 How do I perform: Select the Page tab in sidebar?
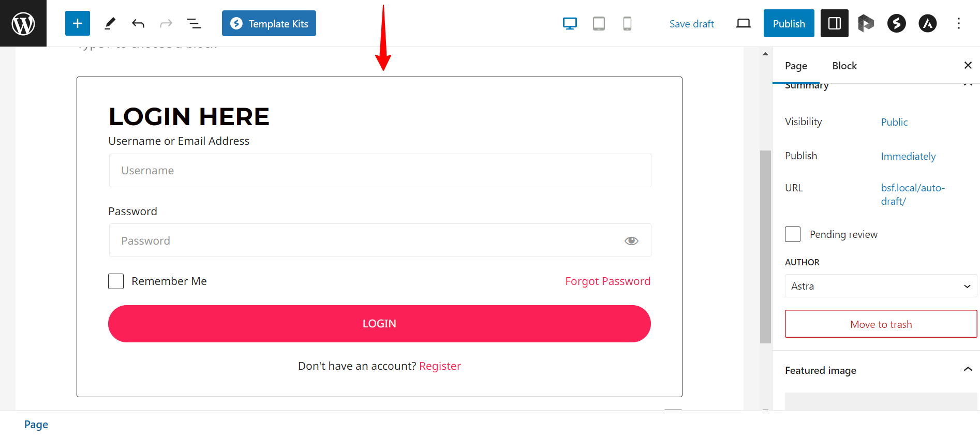click(x=795, y=66)
